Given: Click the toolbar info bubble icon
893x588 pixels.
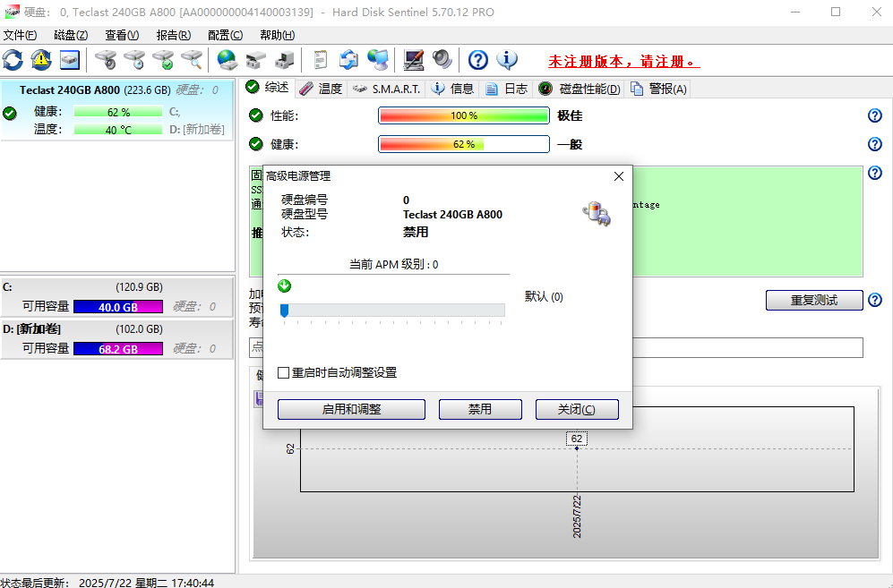Looking at the screenshot, I should (506, 60).
